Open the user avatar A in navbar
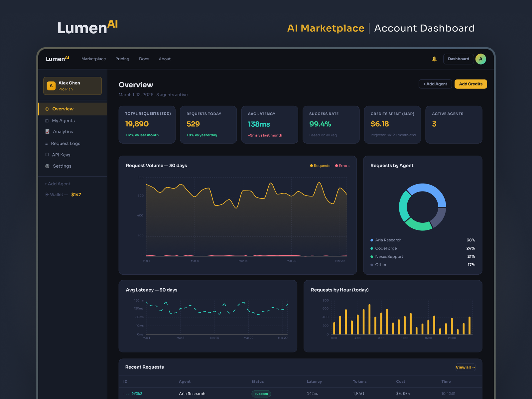Image resolution: width=532 pixels, height=399 pixels. point(481,59)
